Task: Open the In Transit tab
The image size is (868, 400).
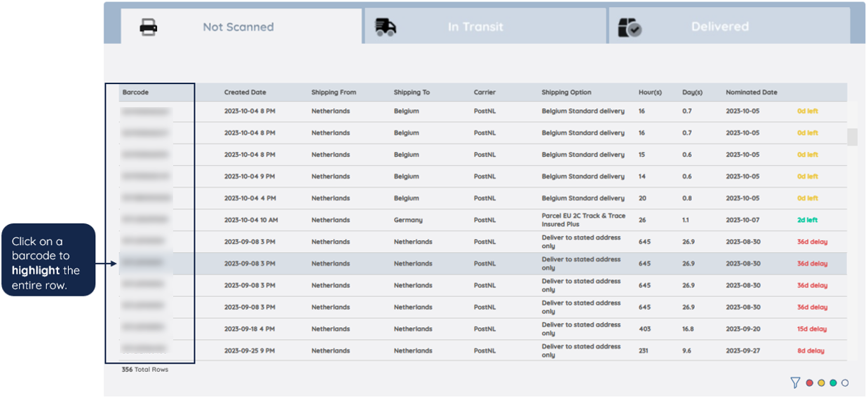Action: pos(484,27)
